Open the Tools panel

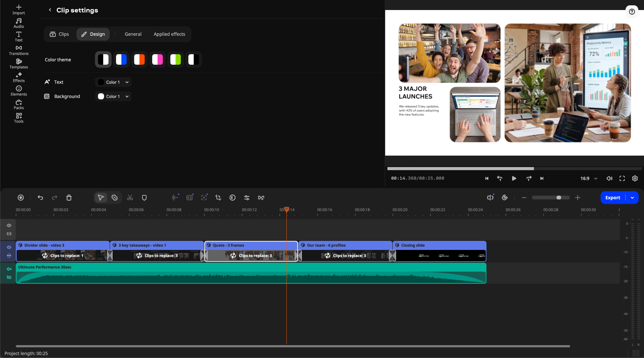tap(19, 117)
